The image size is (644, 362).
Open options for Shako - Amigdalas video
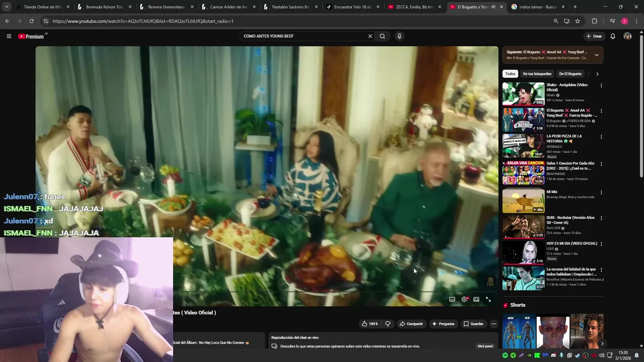click(601, 85)
